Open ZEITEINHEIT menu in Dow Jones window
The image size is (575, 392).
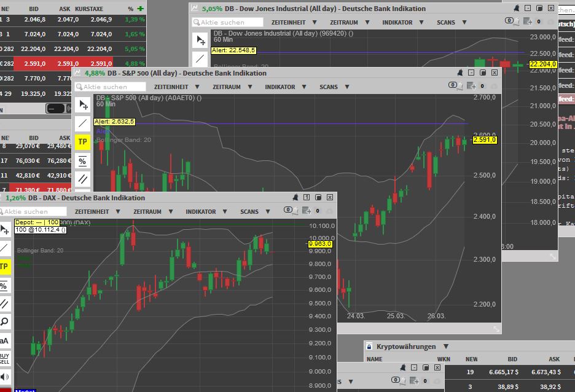pyautogui.click(x=294, y=22)
